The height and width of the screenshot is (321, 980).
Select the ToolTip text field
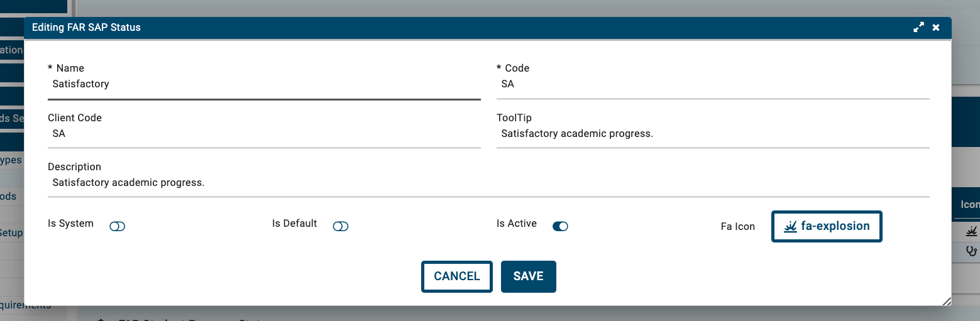click(x=713, y=134)
